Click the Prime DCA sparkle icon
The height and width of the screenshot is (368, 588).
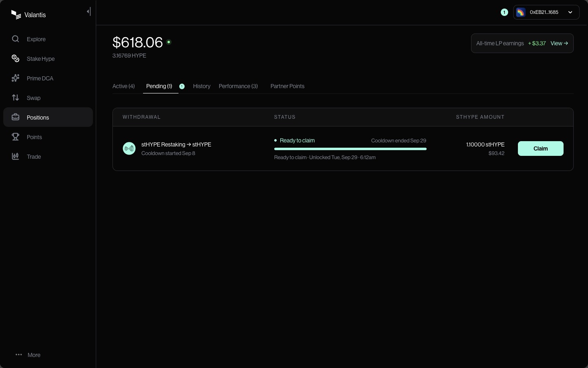click(15, 78)
